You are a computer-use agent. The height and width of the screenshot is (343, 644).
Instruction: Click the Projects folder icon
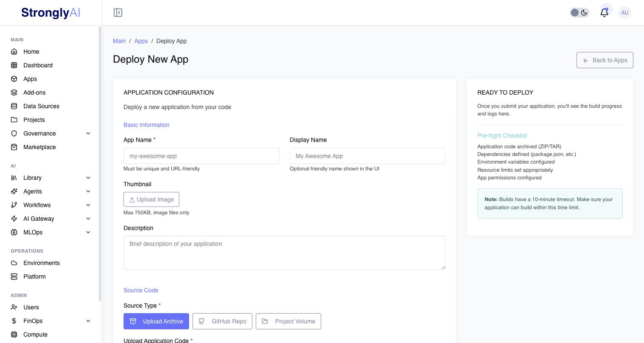click(x=14, y=120)
